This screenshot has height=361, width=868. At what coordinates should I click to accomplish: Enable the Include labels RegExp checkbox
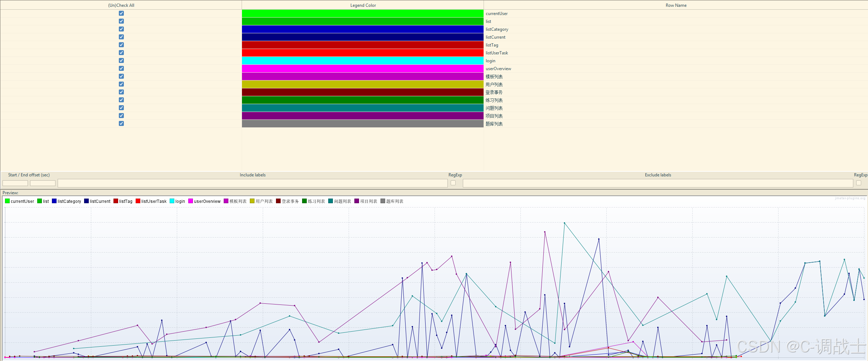tap(453, 183)
